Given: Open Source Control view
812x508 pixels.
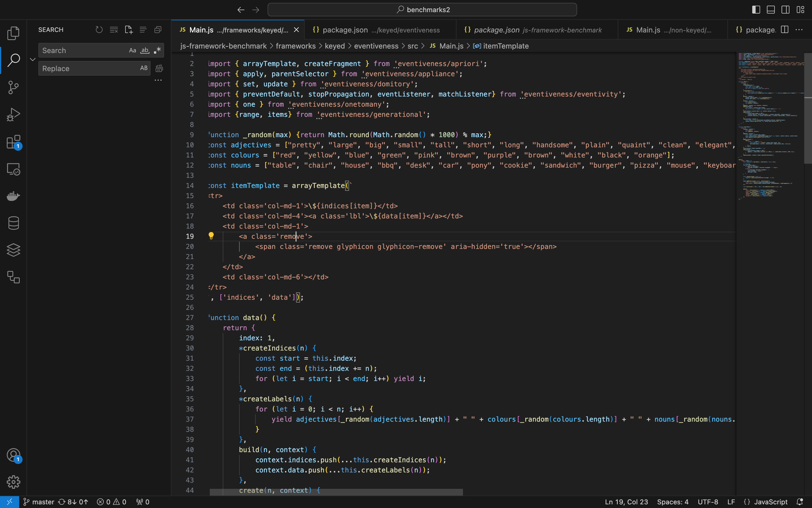Looking at the screenshot, I should point(14,87).
